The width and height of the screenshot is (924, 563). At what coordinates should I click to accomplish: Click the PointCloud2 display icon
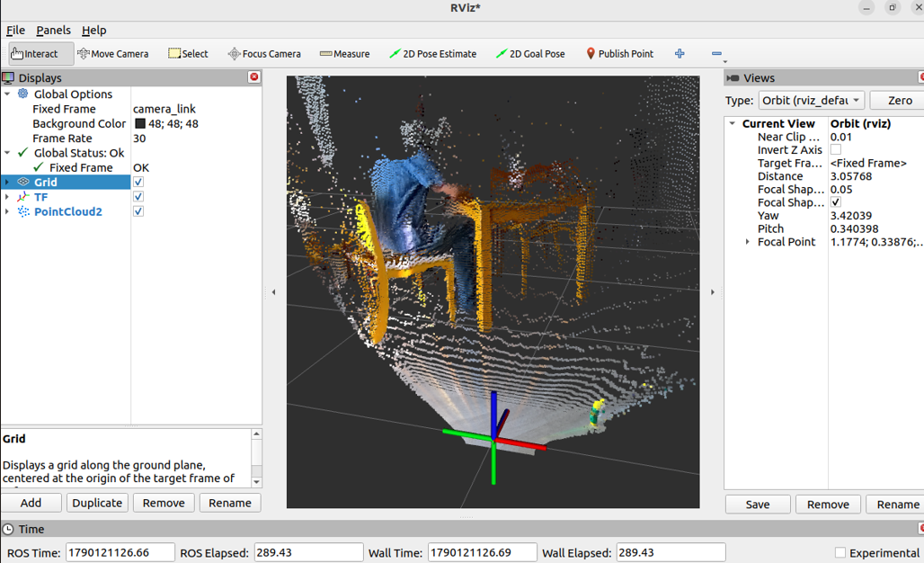pos(23,211)
